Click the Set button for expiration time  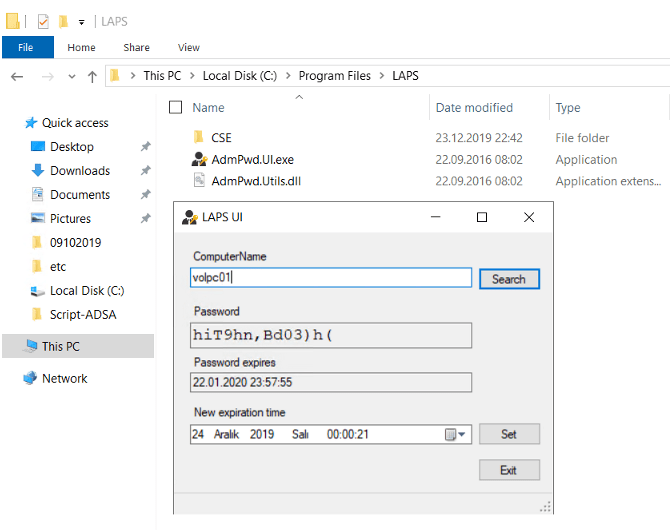[x=509, y=434]
